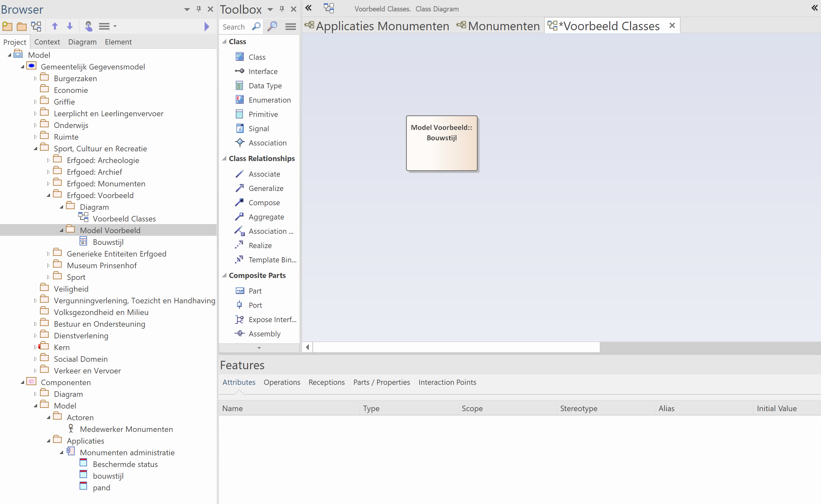Click the Operations tab in Features panel
821x504 pixels.
pyautogui.click(x=281, y=382)
